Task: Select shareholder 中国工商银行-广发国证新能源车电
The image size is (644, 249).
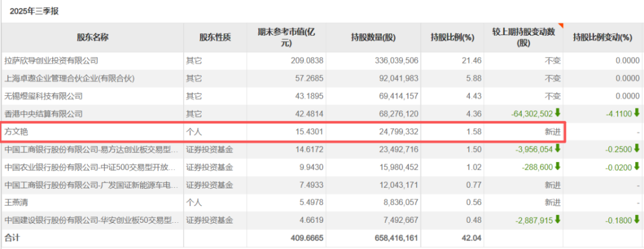Action: coord(92,185)
